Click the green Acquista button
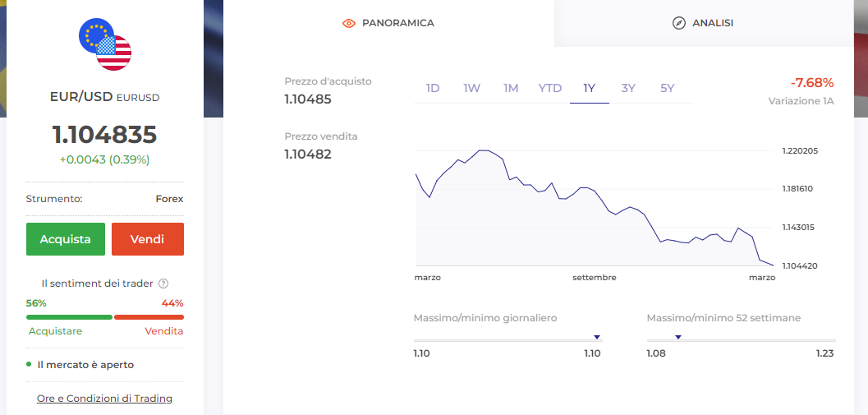 [66, 239]
